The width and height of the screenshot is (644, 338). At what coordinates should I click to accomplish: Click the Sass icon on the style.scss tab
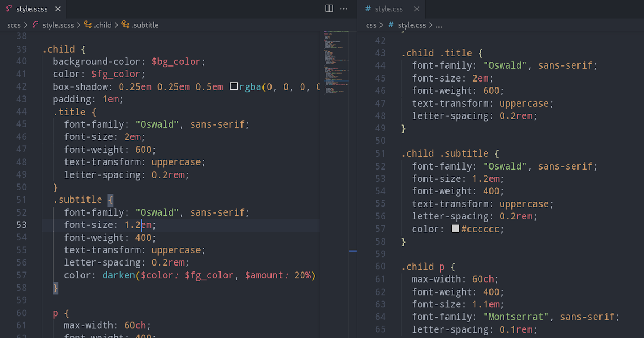(x=9, y=9)
